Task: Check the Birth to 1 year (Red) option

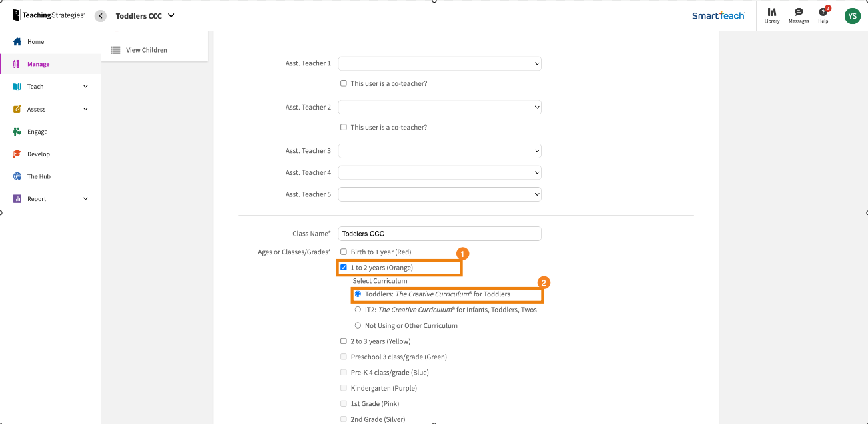Action: [343, 251]
